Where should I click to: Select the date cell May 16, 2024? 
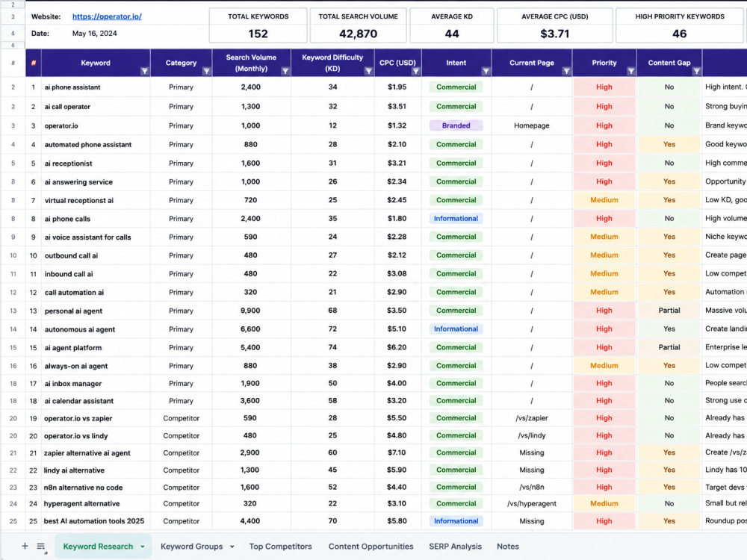coord(94,34)
